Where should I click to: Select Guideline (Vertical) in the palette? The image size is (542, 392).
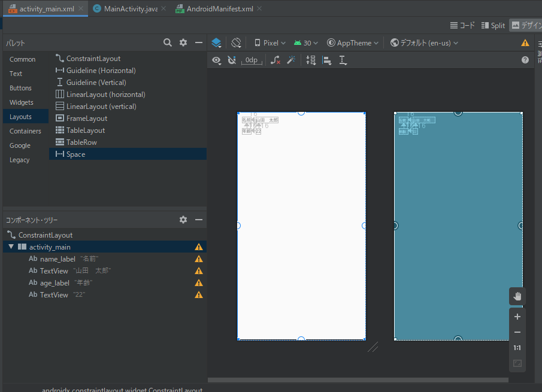click(x=128, y=83)
